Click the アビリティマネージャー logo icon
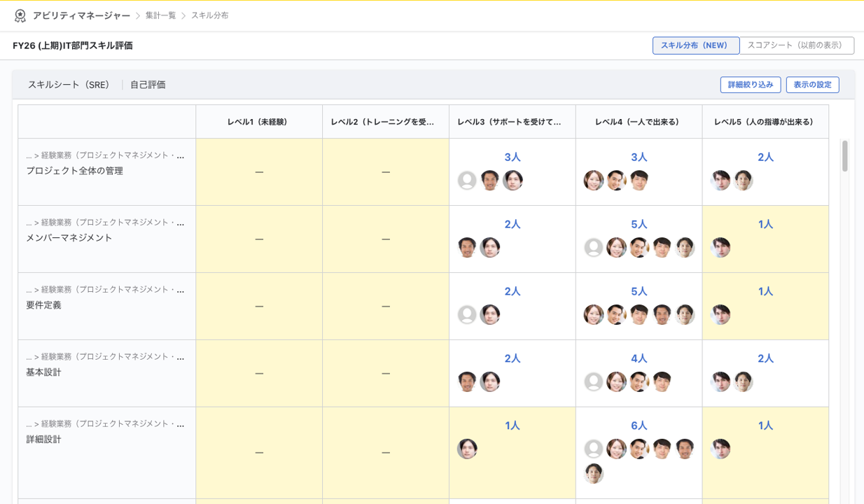This screenshot has height=504, width=864. [20, 15]
